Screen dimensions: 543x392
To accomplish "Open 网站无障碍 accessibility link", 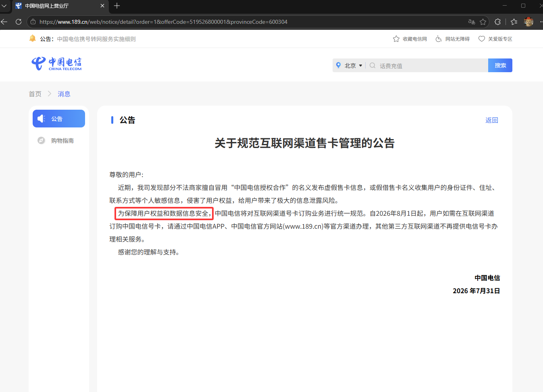I will pos(453,39).
